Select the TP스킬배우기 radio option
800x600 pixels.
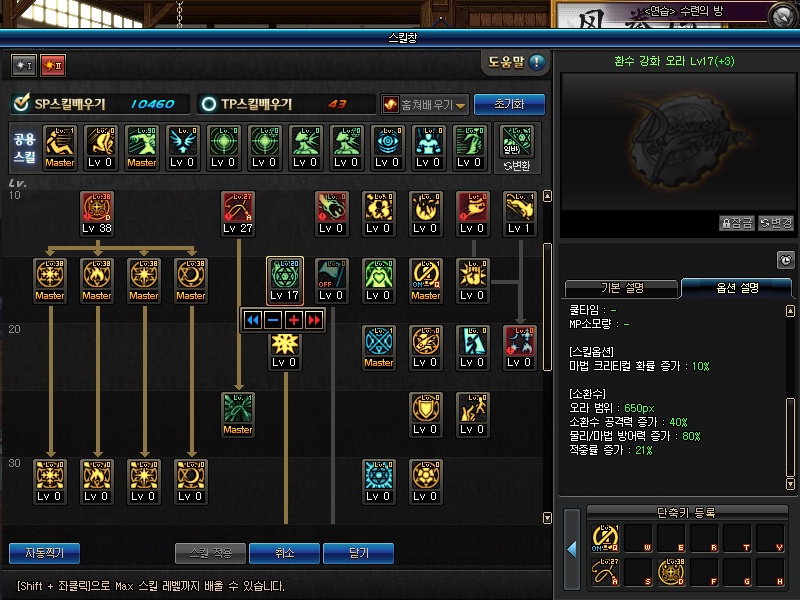coord(209,104)
